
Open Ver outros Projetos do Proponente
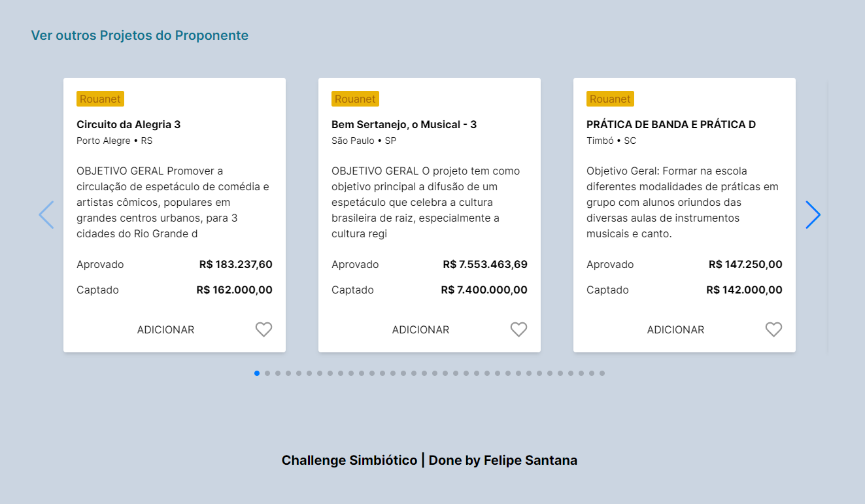click(139, 35)
